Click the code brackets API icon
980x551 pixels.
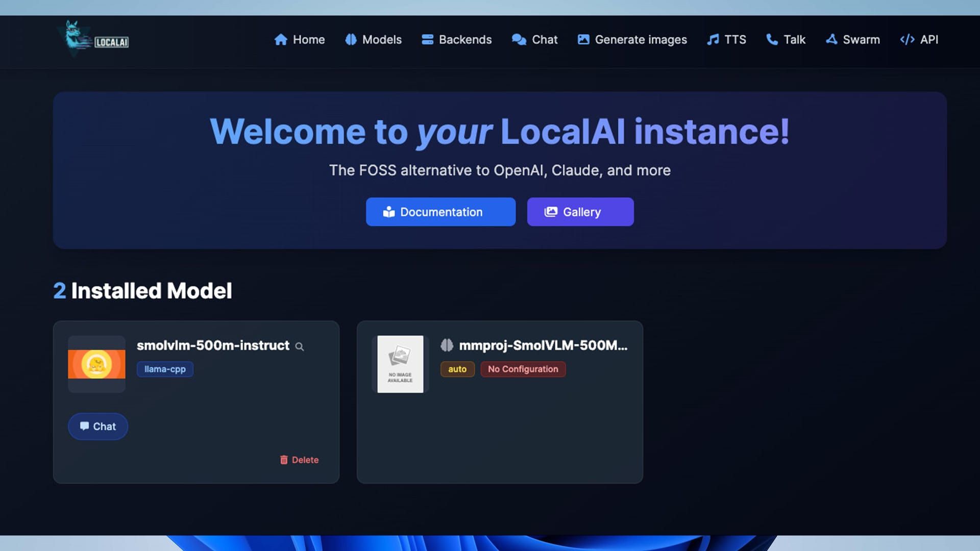[x=907, y=40]
